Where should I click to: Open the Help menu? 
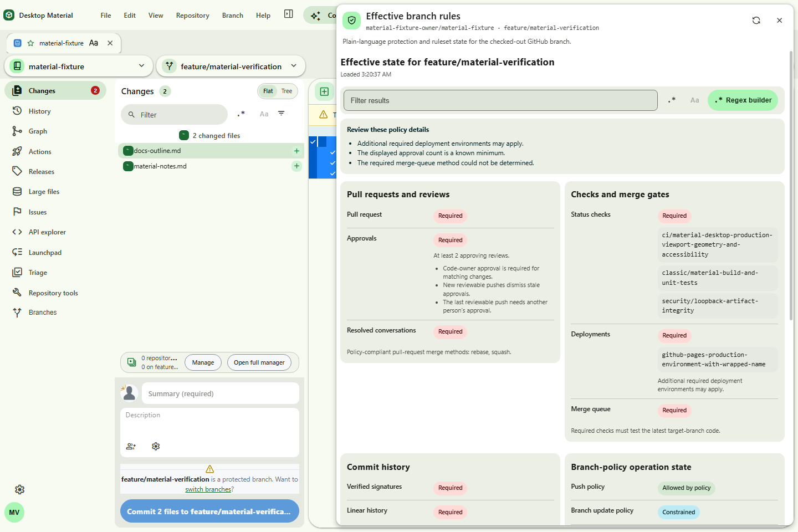263,16
